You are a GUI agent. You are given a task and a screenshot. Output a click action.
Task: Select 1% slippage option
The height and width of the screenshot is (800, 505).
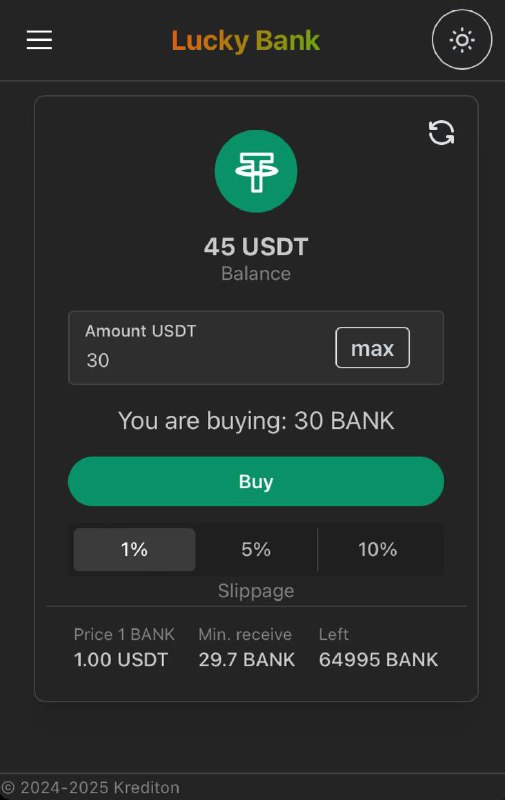pos(134,549)
